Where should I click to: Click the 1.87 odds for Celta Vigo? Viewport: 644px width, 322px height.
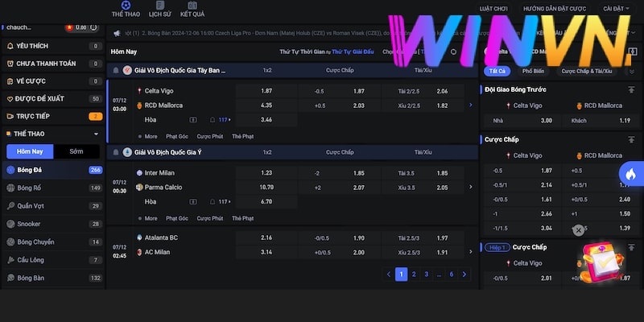point(266,91)
